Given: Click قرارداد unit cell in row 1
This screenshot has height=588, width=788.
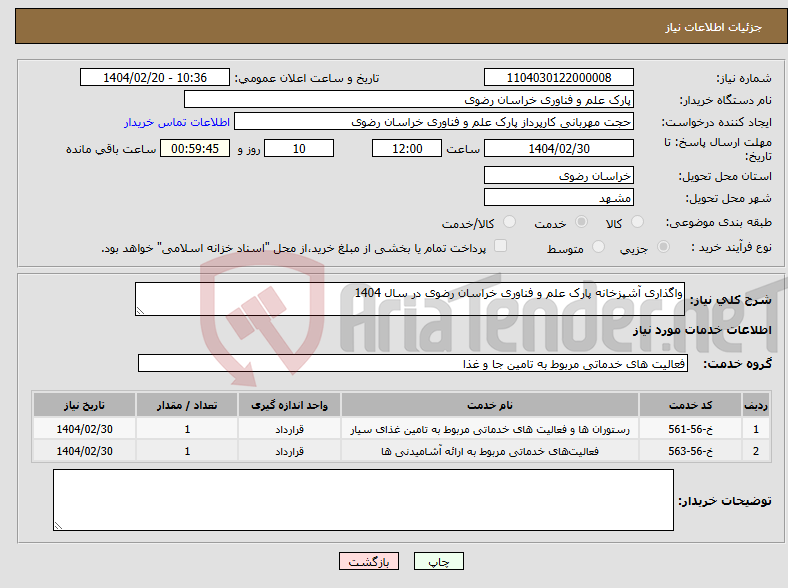Looking at the screenshot, I should 289,429.
